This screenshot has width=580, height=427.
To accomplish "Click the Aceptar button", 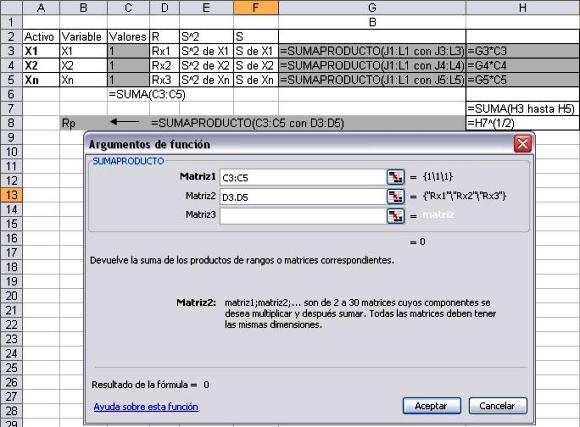I will coord(432,406).
